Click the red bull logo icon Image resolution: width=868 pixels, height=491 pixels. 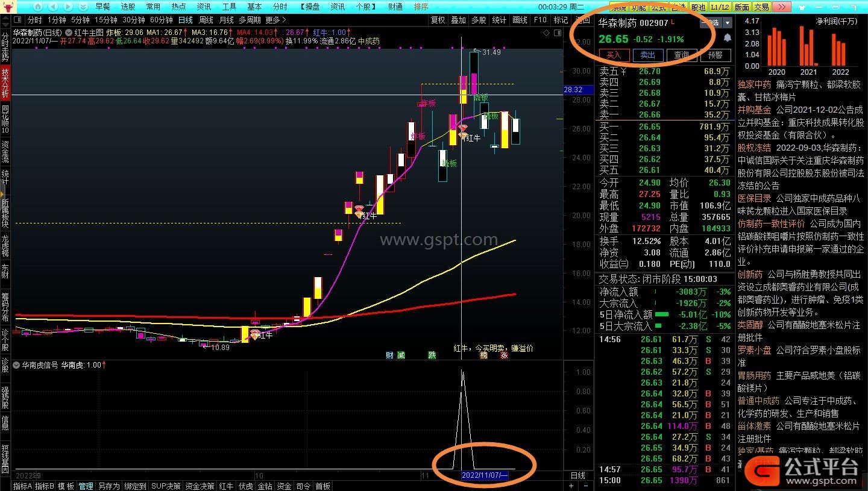coord(8,7)
